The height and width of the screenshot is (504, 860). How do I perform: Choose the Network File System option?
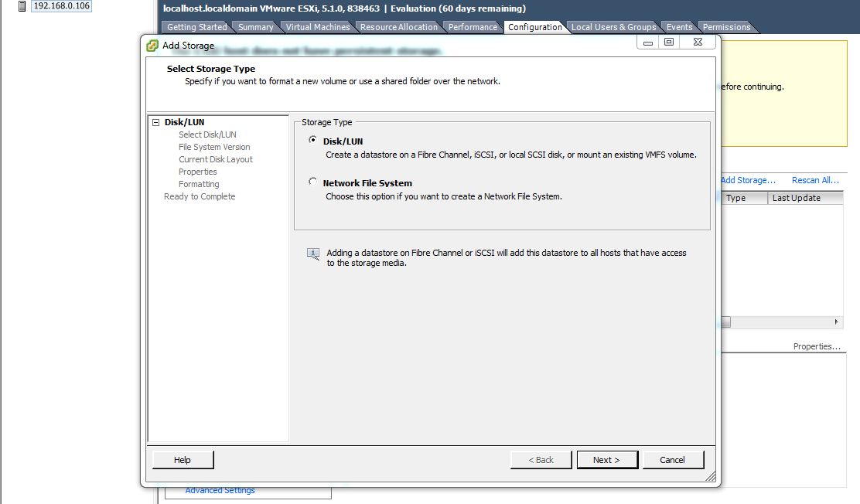point(312,182)
